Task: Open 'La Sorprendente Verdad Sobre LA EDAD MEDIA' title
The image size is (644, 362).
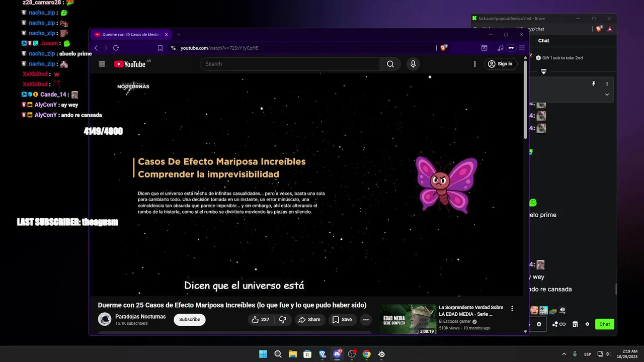Action: coord(471,311)
